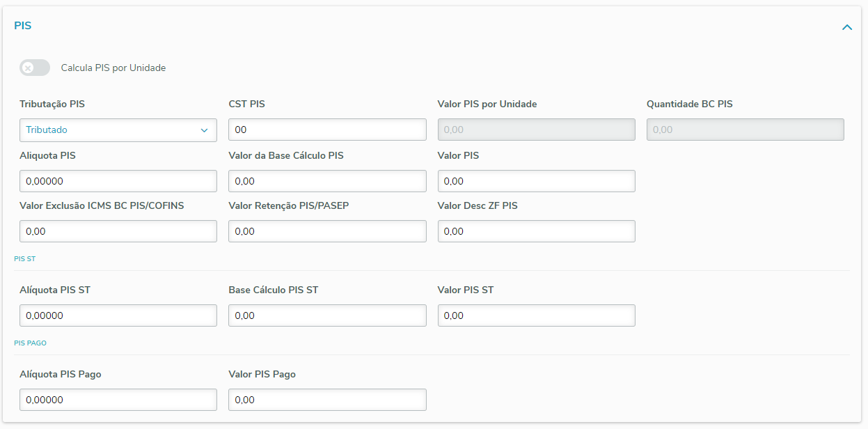The width and height of the screenshot is (868, 429).
Task: Click the Valor PIS por Unidade field
Action: tap(536, 130)
